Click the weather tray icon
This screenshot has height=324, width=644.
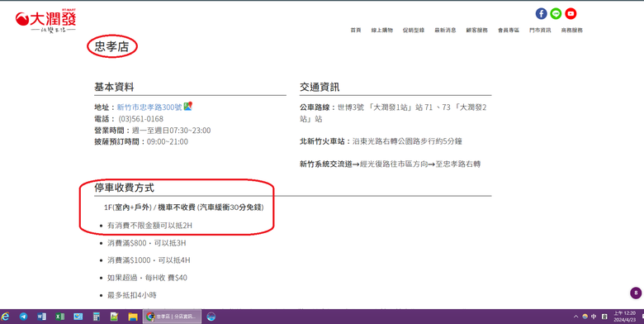[x=585, y=317]
